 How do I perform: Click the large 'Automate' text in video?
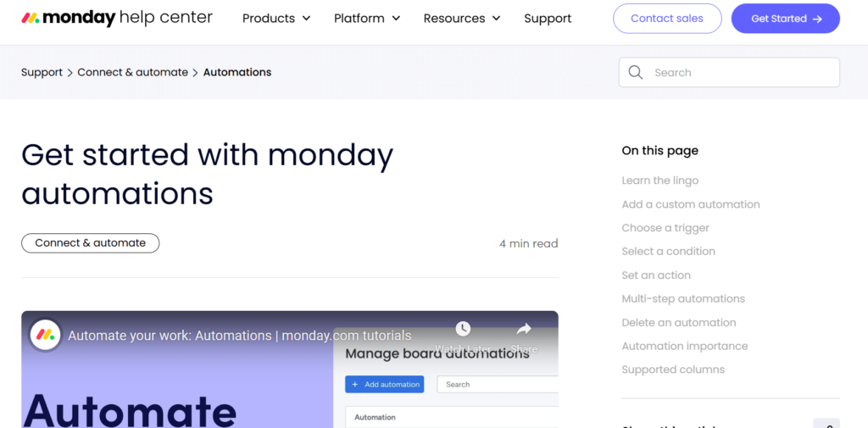click(x=130, y=411)
